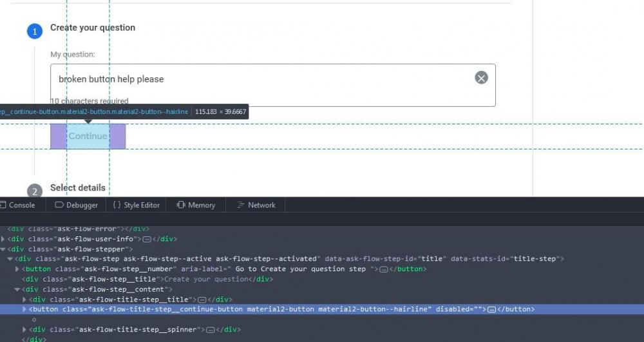Click the Select details step heading
Screen dimensions: 644x342
click(77, 187)
